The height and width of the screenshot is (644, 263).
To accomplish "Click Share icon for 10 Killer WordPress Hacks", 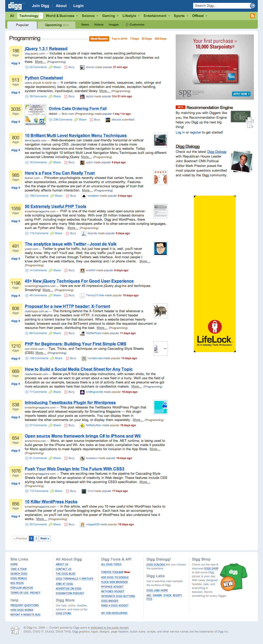I will coord(51,525).
